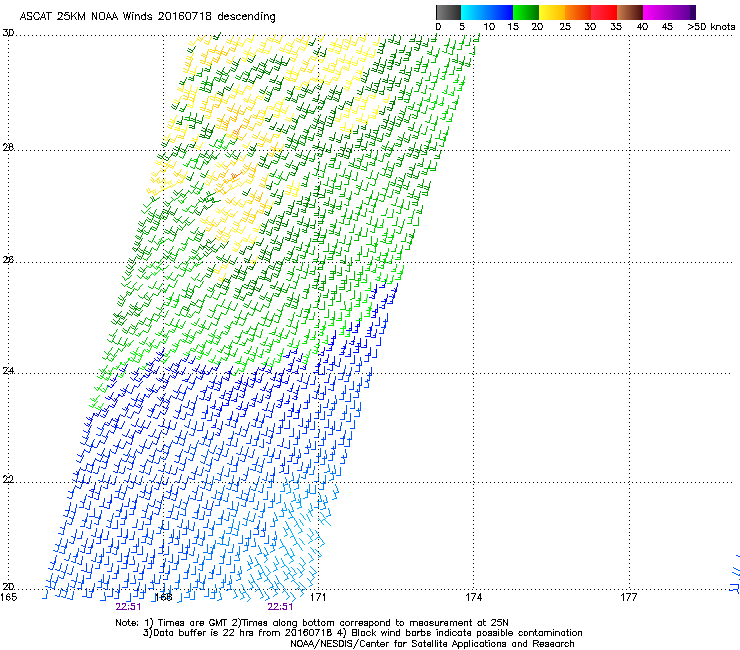This screenshot has height=650, width=740.
Task: Click the legend scale value '45'
Action: (667, 27)
